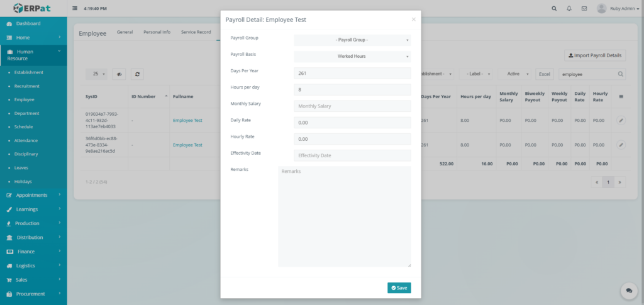This screenshot has height=305, width=644.
Task: Open the Payroll Group dropdown
Action: pyautogui.click(x=352, y=40)
